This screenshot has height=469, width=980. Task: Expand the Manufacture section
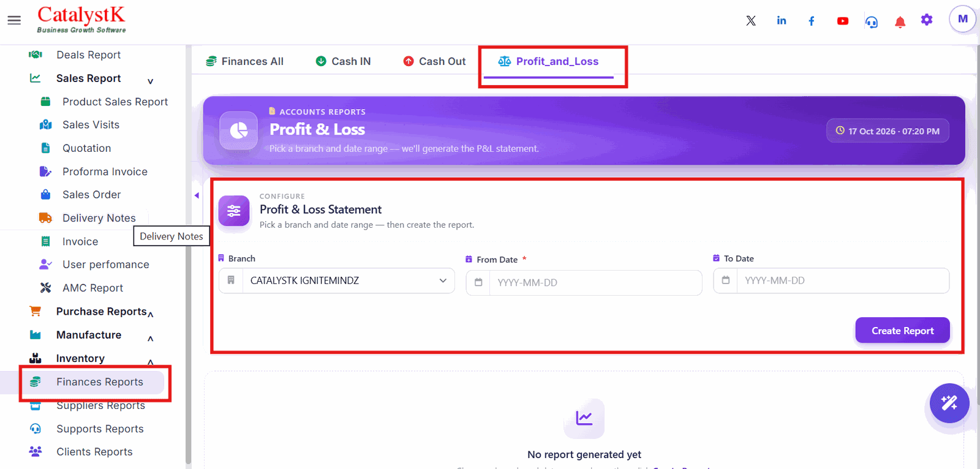(150, 338)
